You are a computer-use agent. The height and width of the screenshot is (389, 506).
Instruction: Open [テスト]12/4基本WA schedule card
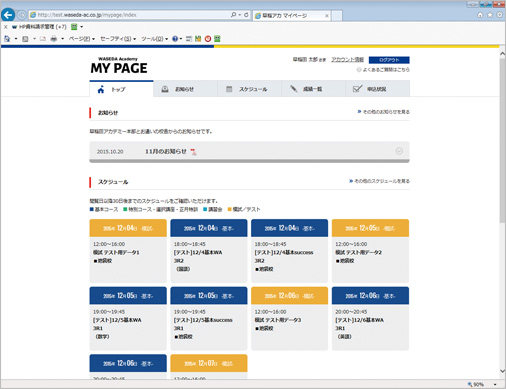tap(209, 251)
